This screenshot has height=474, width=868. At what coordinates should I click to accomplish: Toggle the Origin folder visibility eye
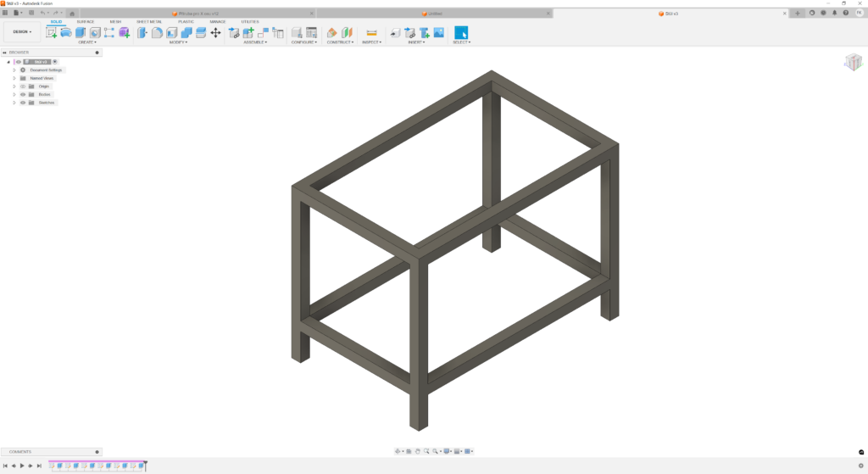click(x=23, y=86)
